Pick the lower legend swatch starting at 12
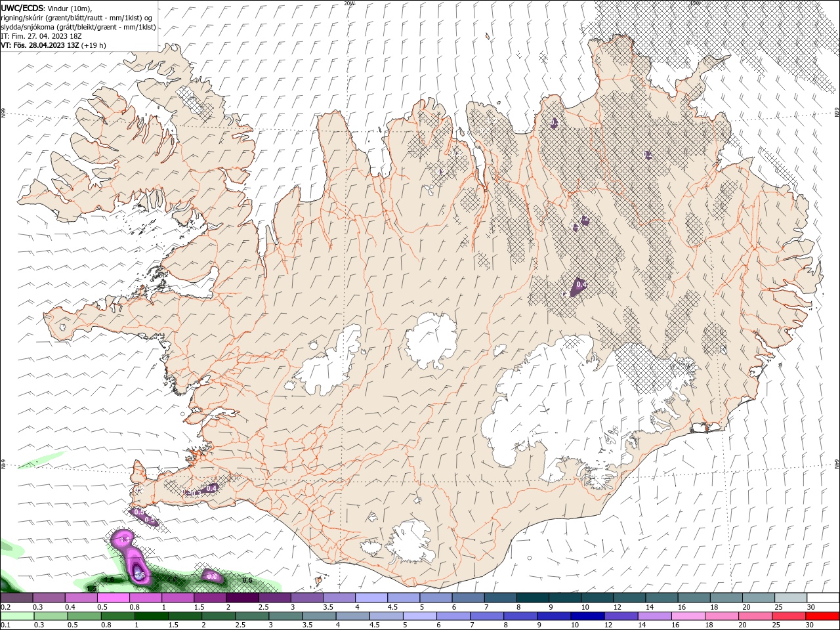The width and height of the screenshot is (840, 630). point(620,616)
